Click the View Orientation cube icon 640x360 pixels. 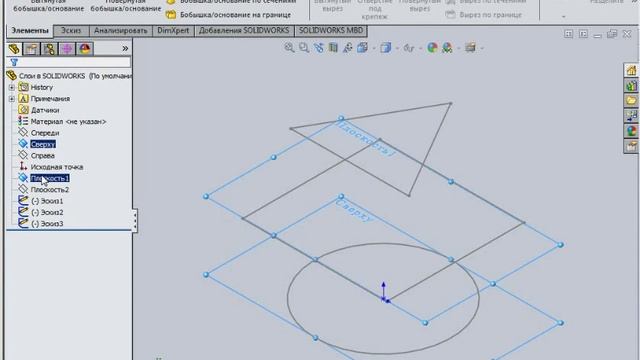pyautogui.click(x=362, y=48)
